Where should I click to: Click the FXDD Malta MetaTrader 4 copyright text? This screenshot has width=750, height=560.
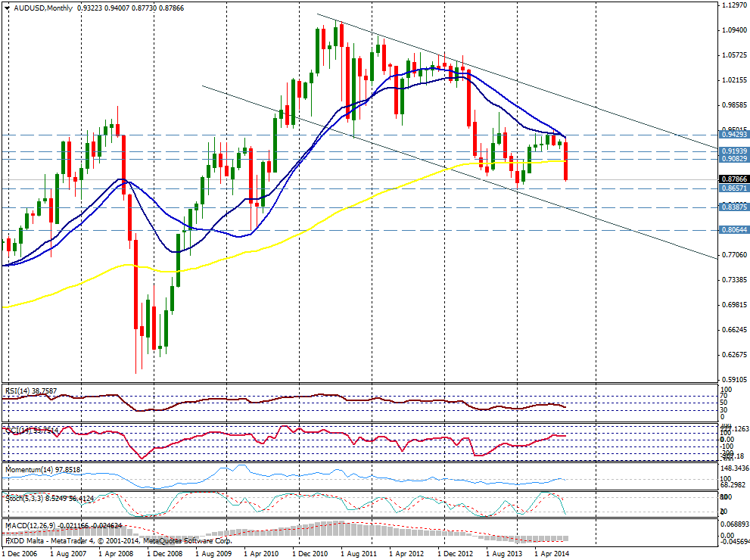point(118,541)
